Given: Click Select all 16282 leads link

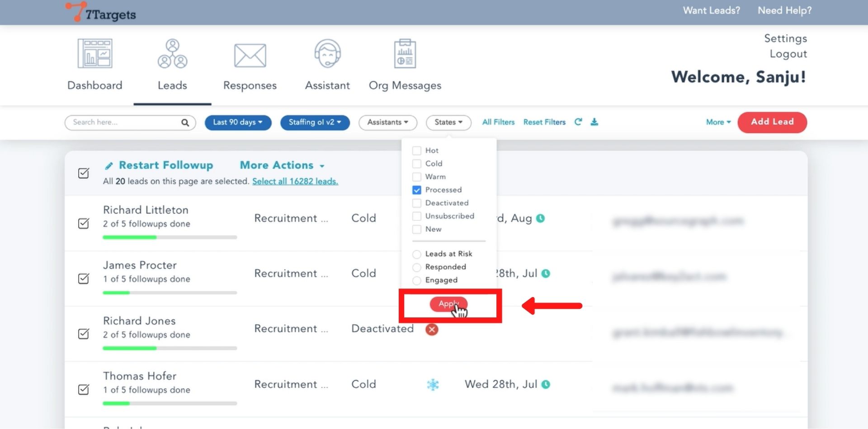Looking at the screenshot, I should pyautogui.click(x=295, y=182).
